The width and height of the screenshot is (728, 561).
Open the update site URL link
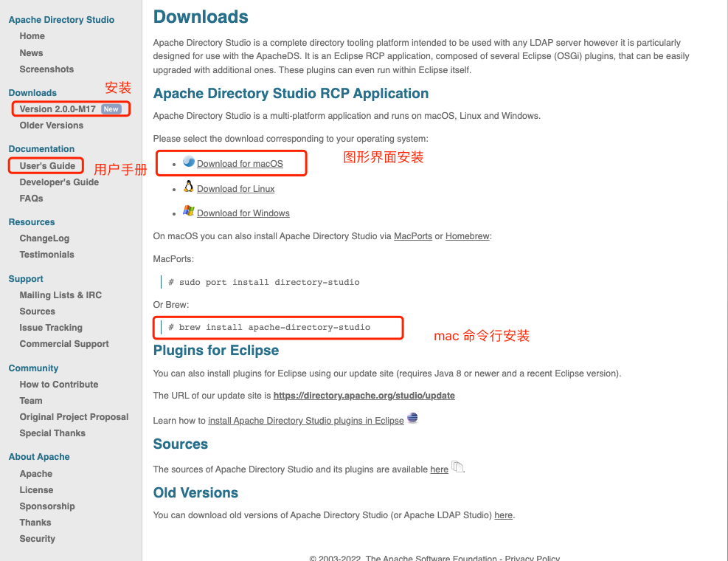(x=364, y=395)
